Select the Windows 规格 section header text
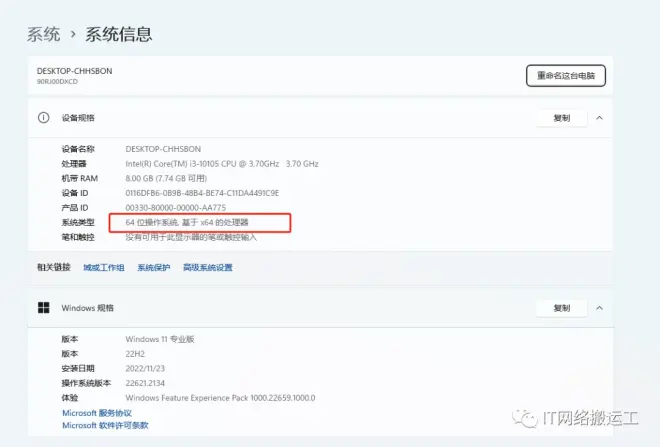 88,308
